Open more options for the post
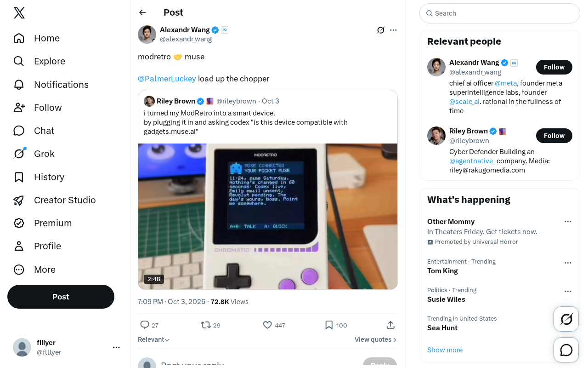 (x=393, y=30)
